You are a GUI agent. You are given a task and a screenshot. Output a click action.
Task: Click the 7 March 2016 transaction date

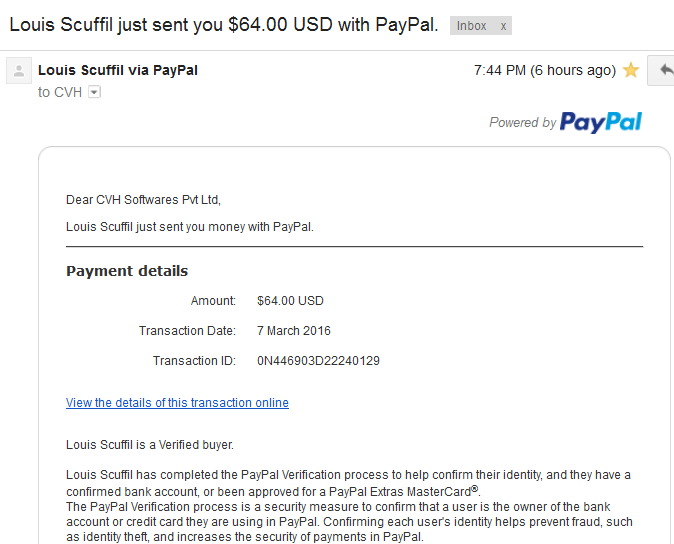pos(294,331)
